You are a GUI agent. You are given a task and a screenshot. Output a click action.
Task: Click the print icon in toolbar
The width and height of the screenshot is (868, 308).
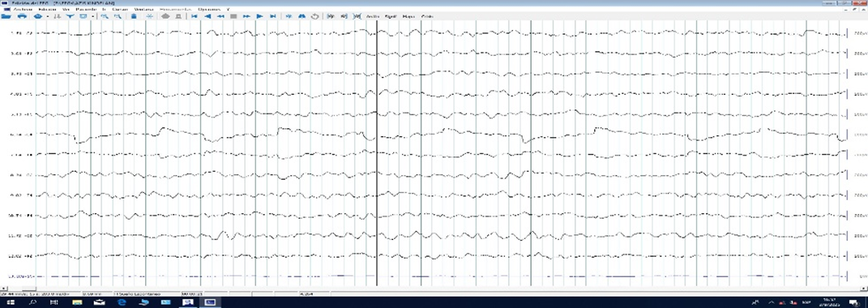click(x=22, y=17)
